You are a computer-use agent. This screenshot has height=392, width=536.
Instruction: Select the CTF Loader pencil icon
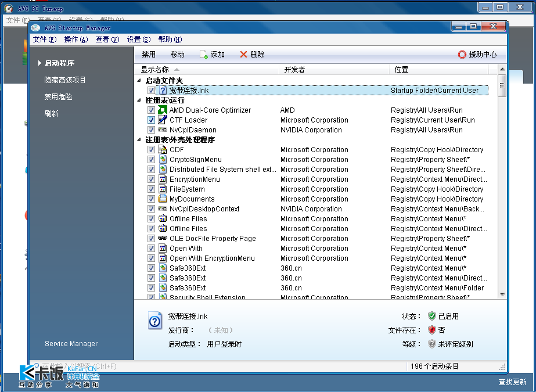(163, 120)
